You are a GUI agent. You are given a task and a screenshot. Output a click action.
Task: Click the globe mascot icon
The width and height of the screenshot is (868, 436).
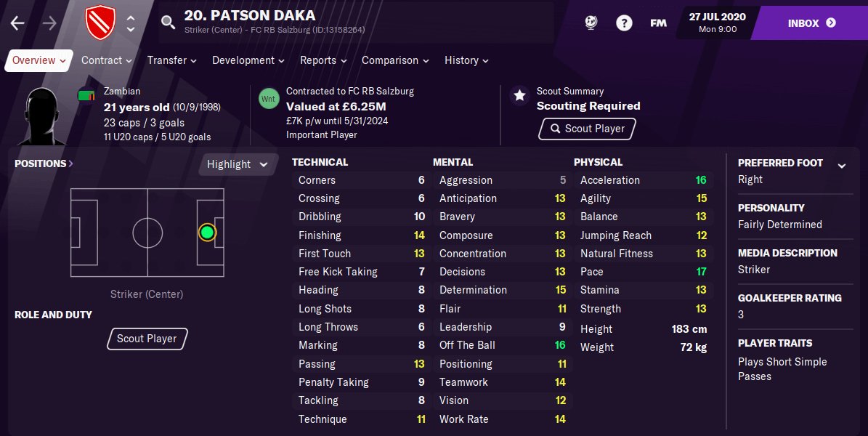[x=591, y=23]
